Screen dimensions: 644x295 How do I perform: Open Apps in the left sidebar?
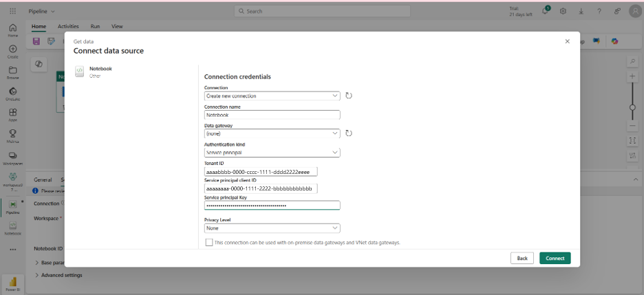13,114
